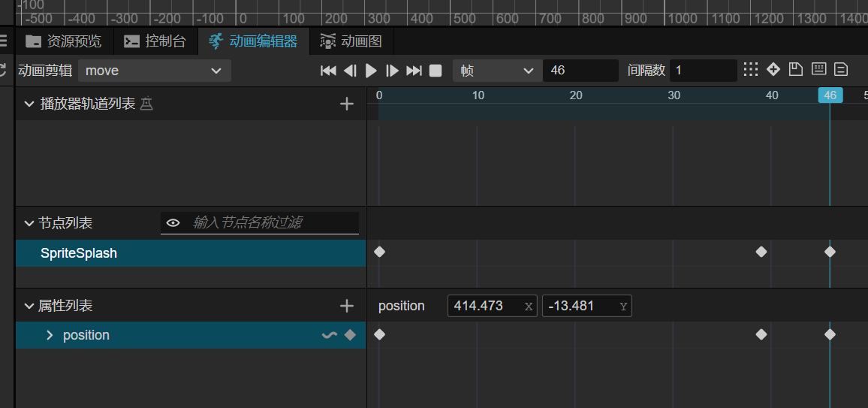Click the 间隔数 input field

point(703,71)
